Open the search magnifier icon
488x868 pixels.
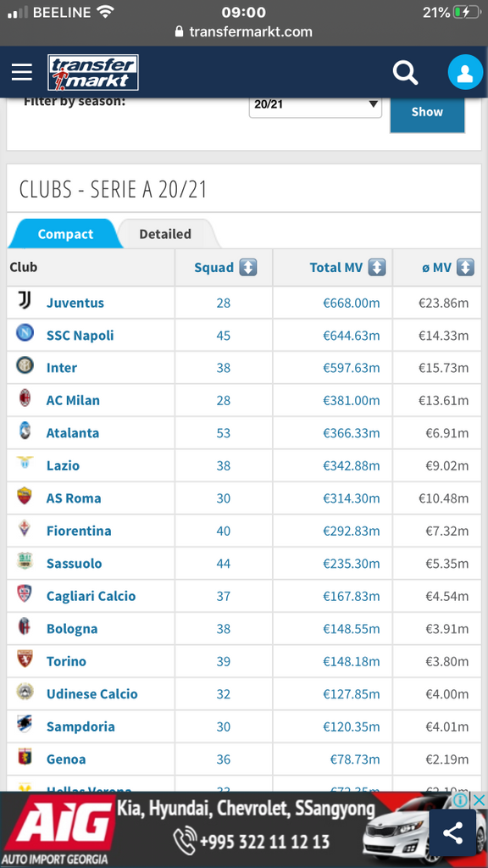pos(406,73)
